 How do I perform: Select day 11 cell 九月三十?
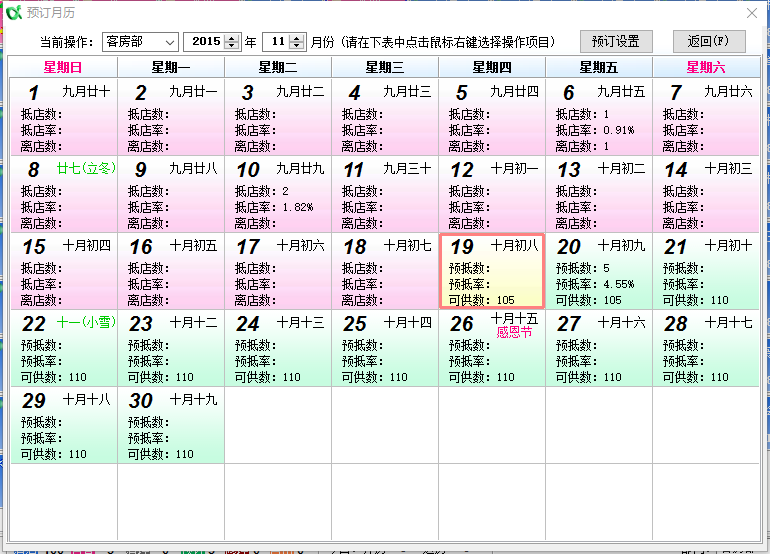(x=385, y=194)
